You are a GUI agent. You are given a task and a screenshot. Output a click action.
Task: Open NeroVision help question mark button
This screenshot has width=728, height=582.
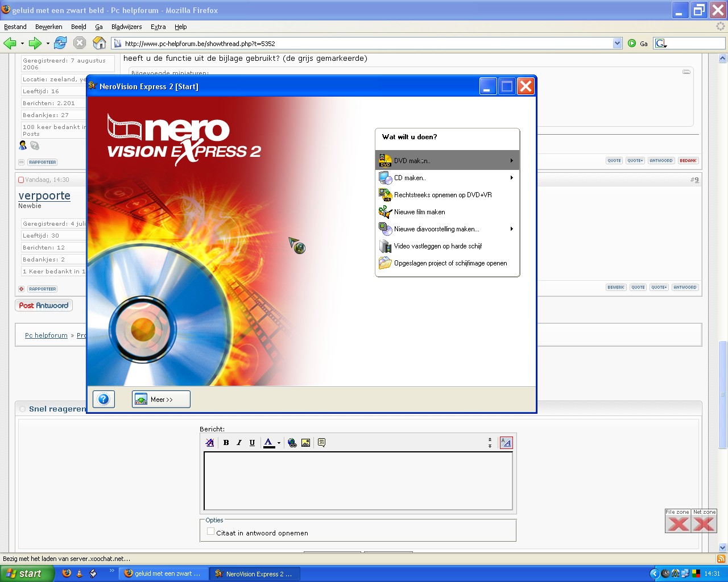point(104,399)
